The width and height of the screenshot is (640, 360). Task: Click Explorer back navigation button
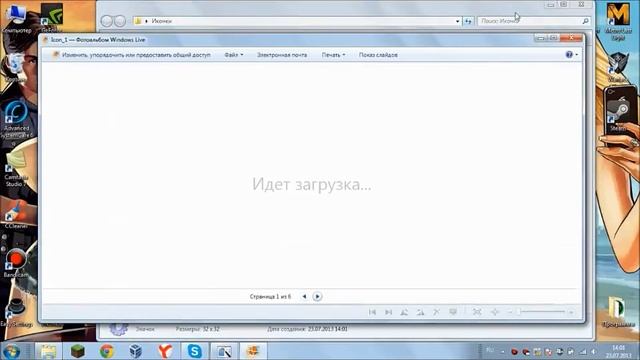pyautogui.click(x=107, y=21)
